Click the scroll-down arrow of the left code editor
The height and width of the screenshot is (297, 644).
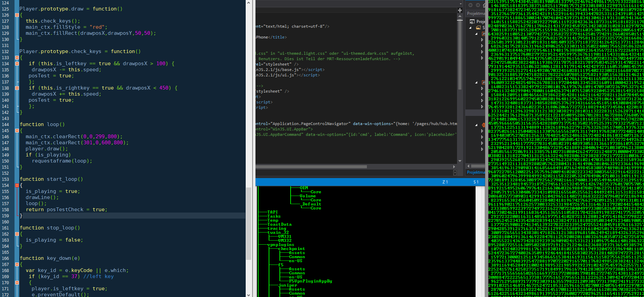(249, 295)
